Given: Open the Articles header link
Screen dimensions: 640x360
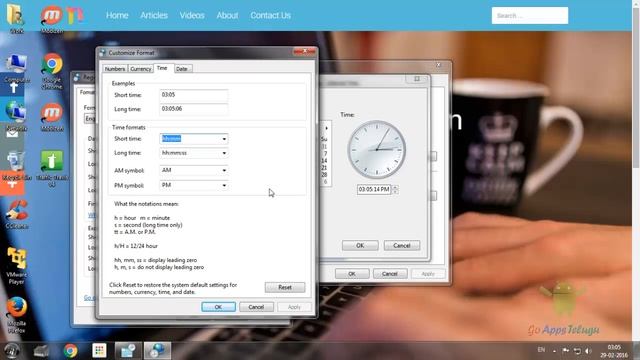Looking at the screenshot, I should [154, 16].
